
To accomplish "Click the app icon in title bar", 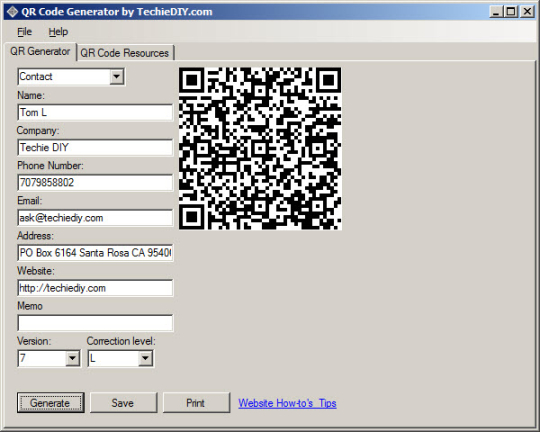I will (x=12, y=12).
